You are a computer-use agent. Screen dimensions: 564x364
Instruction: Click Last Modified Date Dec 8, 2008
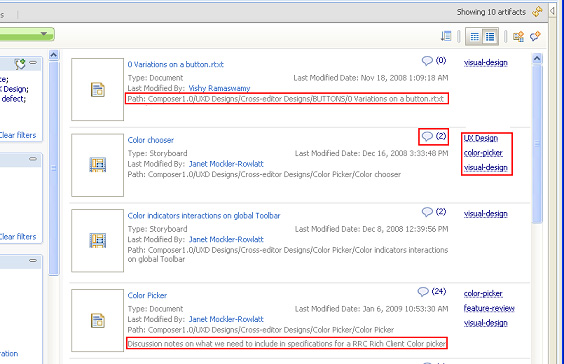(372, 229)
